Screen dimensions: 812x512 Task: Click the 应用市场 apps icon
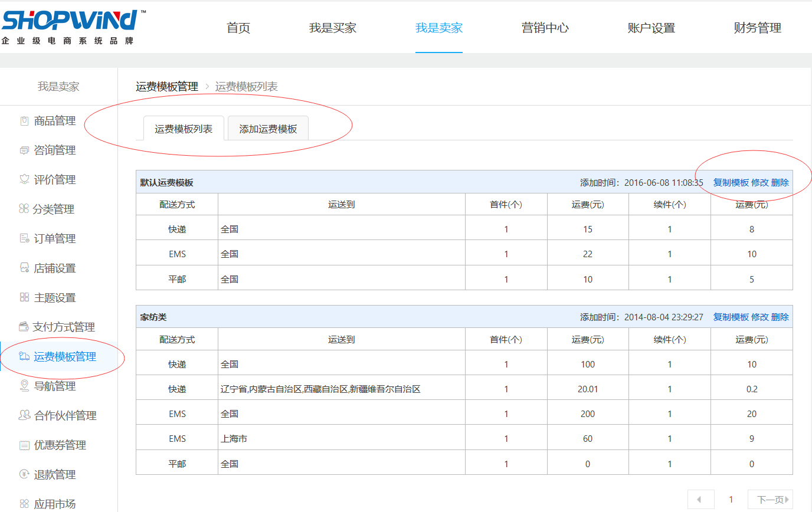[x=24, y=504]
